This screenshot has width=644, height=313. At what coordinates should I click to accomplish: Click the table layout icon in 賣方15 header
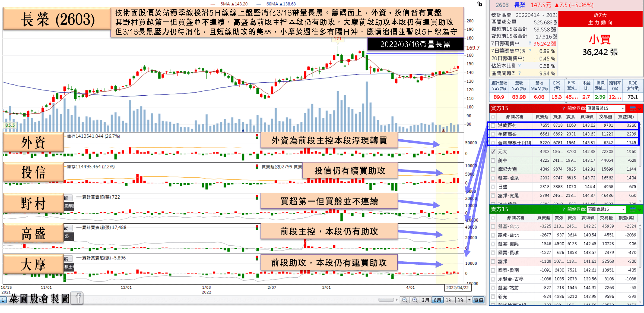[x=633, y=209]
